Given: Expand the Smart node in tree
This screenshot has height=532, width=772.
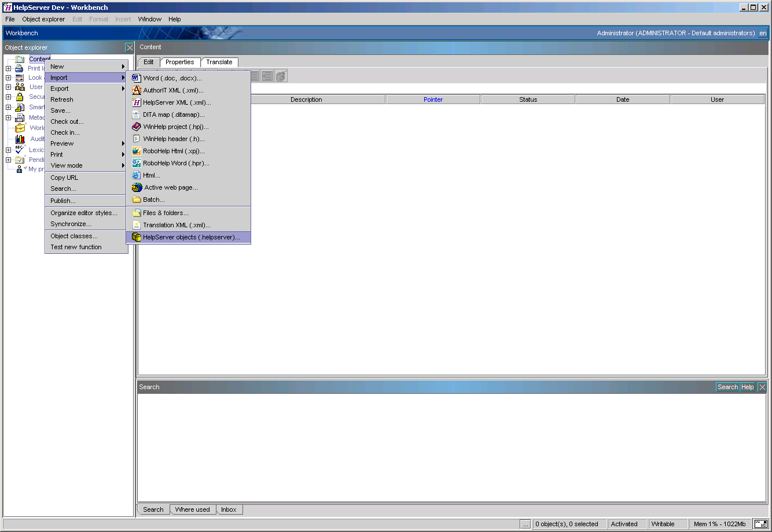Looking at the screenshot, I should (8, 107).
